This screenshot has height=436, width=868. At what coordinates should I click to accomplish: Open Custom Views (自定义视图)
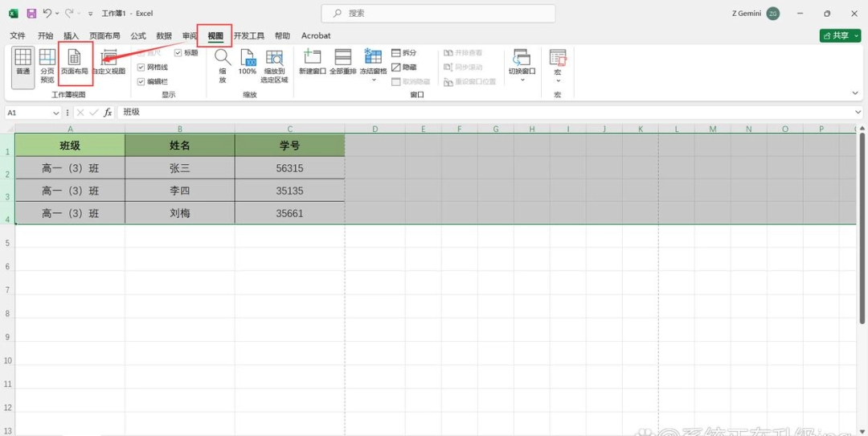109,62
